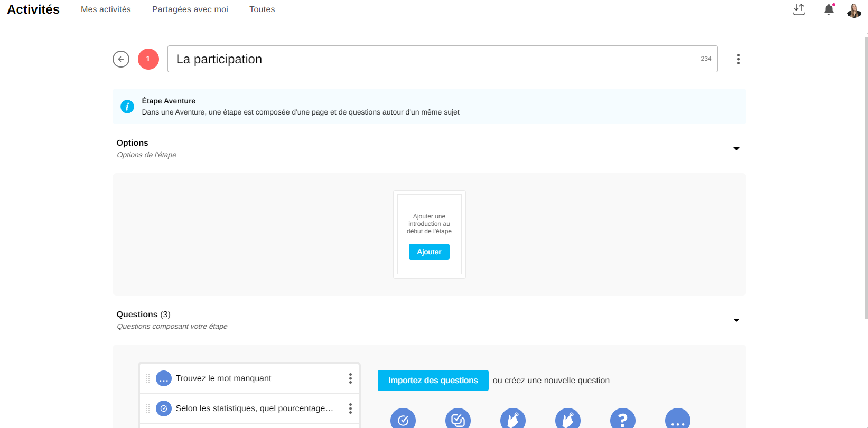The height and width of the screenshot is (428, 868).
Task: Click the fill-in-the-blank ellipsis question type icon
Action: coord(677,420)
